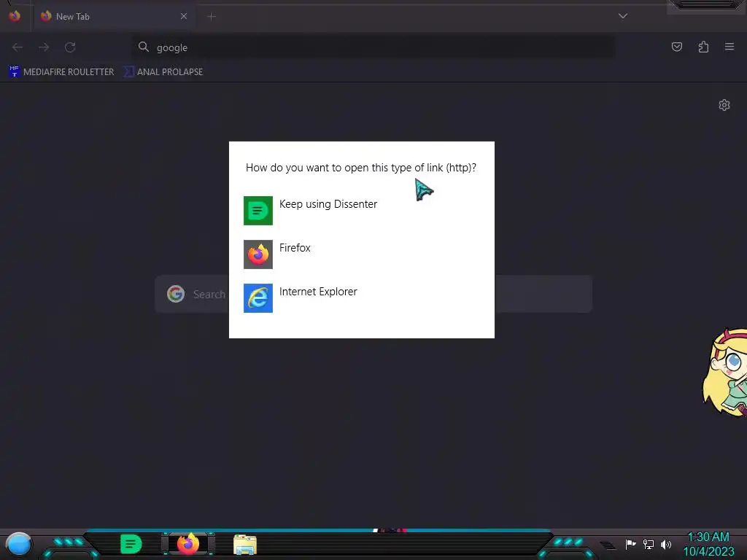Screen dimensions: 747x560
Task: Open the Start orb on taskbar
Action: (18, 544)
